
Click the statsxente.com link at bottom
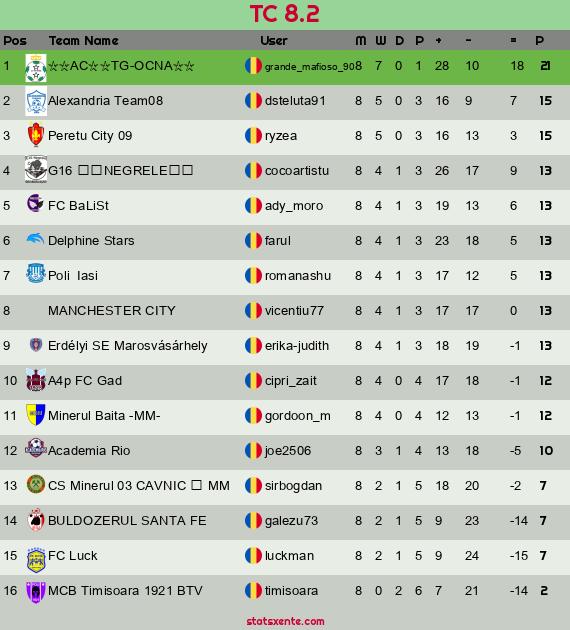click(285, 621)
